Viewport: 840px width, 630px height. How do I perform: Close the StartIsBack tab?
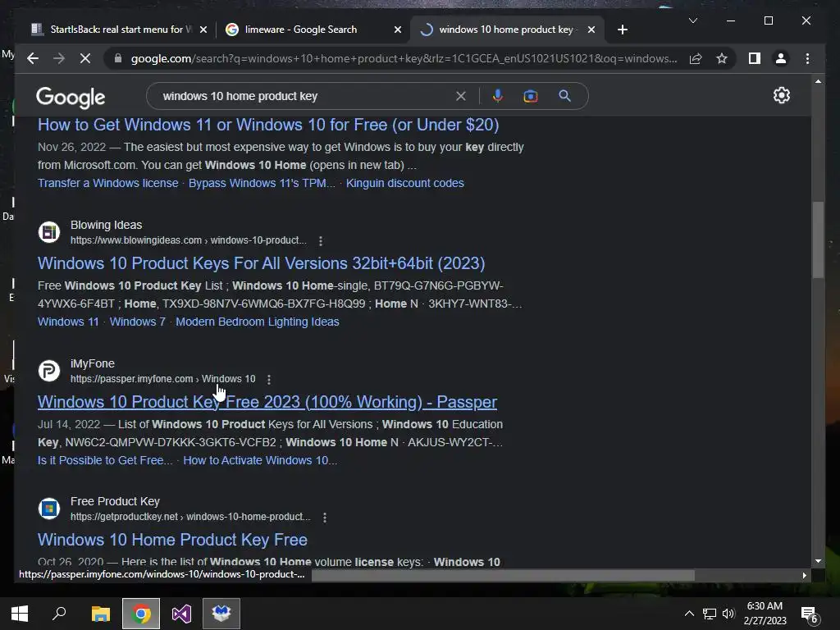pos(203,30)
